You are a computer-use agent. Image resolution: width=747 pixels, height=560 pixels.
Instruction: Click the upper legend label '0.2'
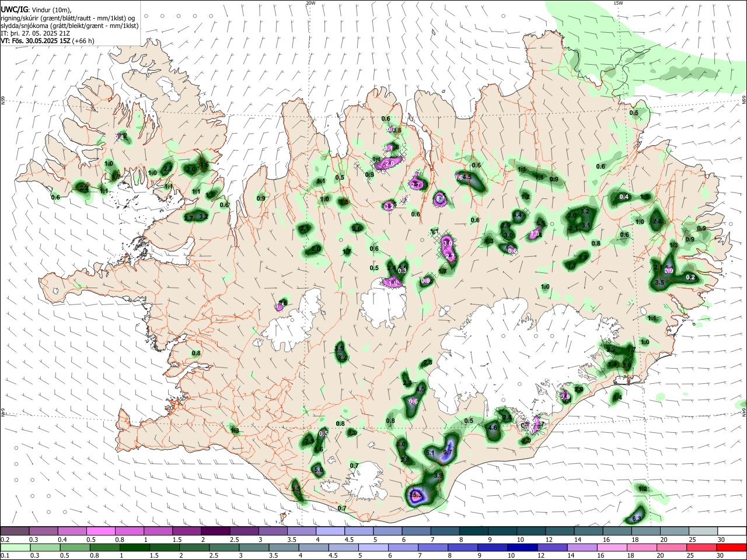[x=5, y=540]
